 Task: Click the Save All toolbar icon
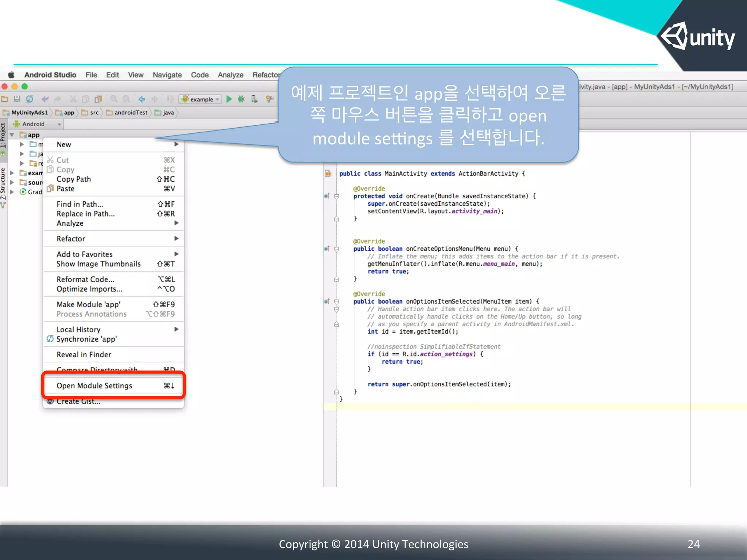tap(17, 99)
